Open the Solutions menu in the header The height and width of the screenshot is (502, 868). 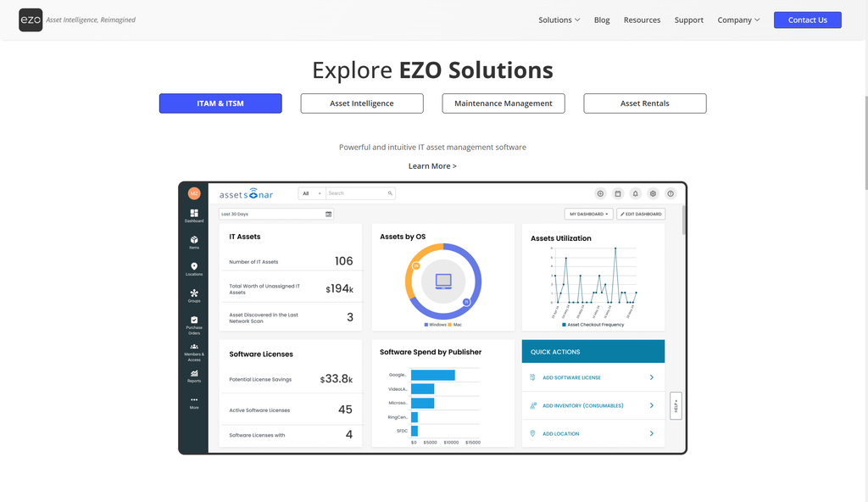(559, 20)
